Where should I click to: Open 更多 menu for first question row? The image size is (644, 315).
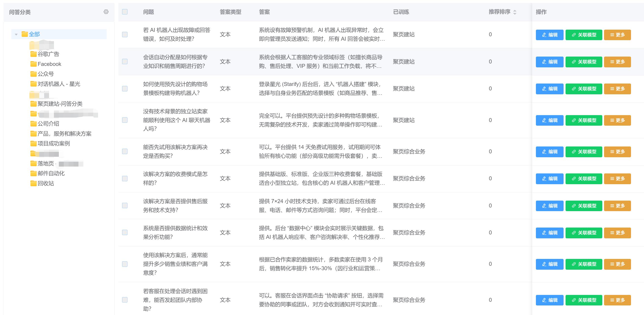click(x=617, y=35)
